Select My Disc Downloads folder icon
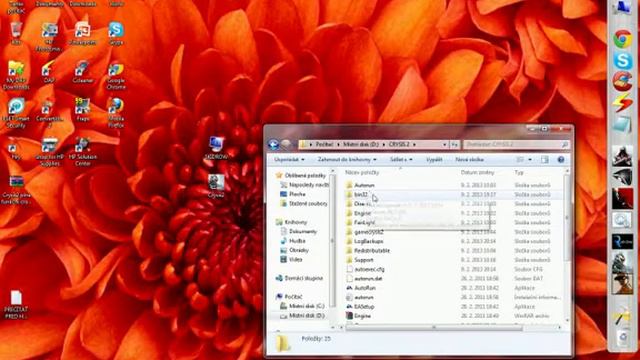This screenshot has width=640, height=360. coord(16,76)
